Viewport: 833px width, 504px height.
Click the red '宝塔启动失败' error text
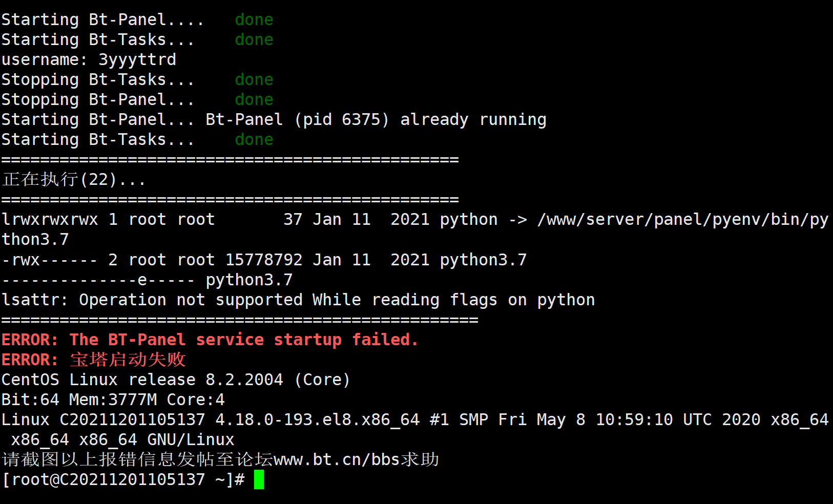[128, 360]
